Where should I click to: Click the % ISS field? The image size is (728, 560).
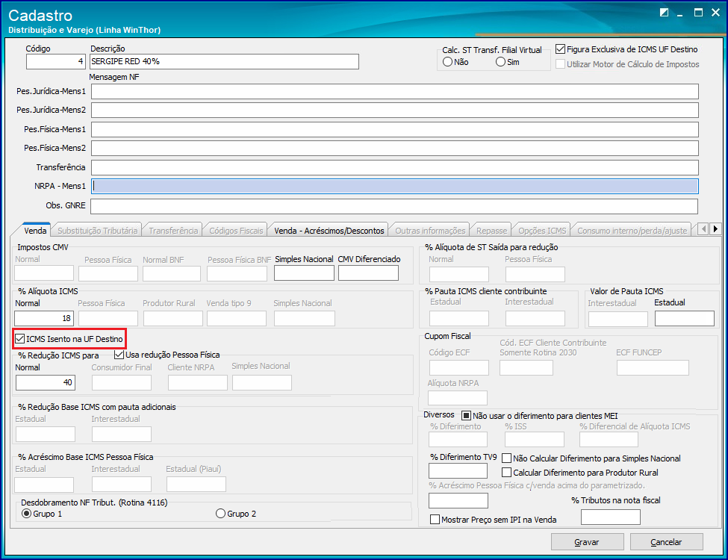[535, 439]
